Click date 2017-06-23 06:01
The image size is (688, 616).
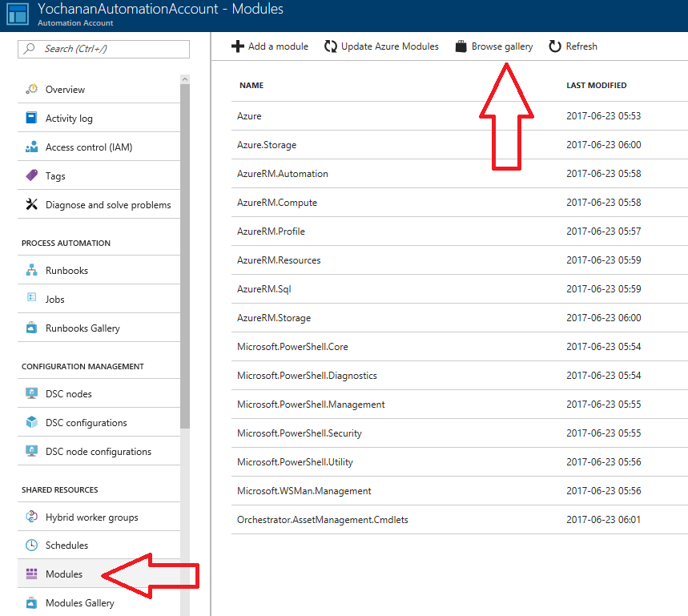point(603,520)
